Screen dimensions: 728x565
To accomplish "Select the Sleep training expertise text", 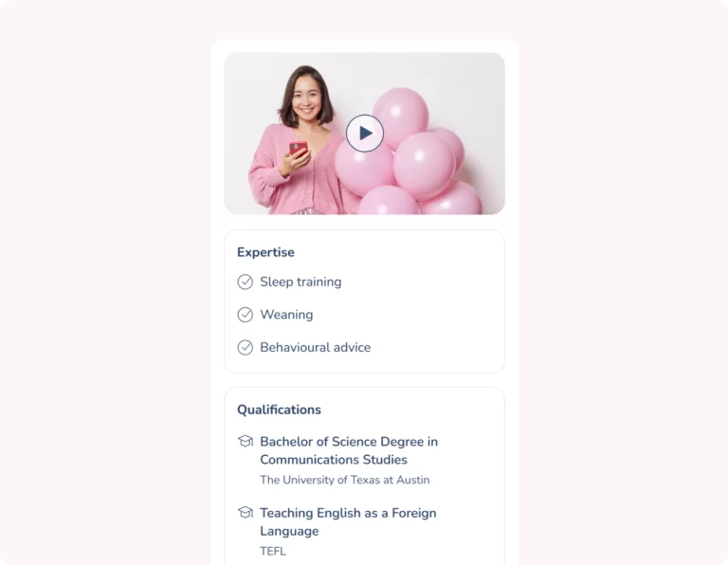I will (300, 282).
